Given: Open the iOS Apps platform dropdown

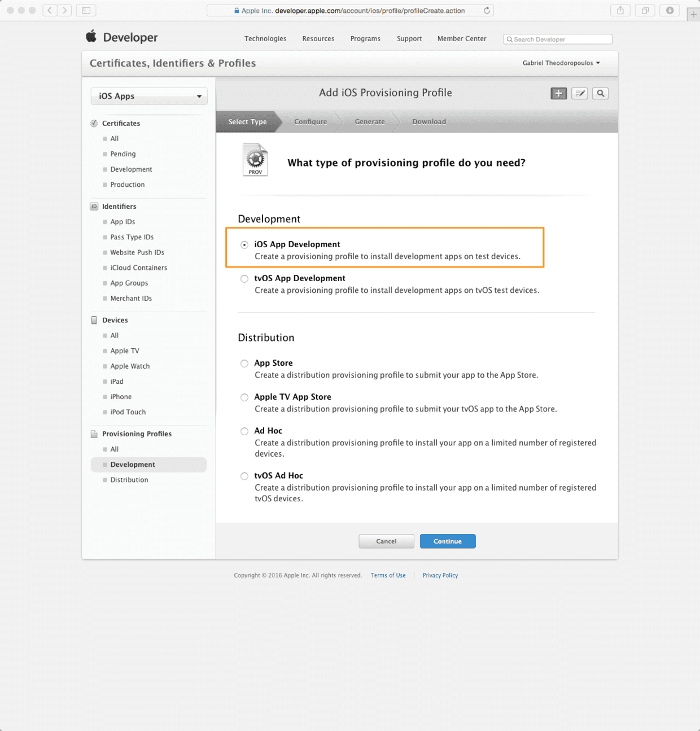Looking at the screenshot, I should coord(149,97).
